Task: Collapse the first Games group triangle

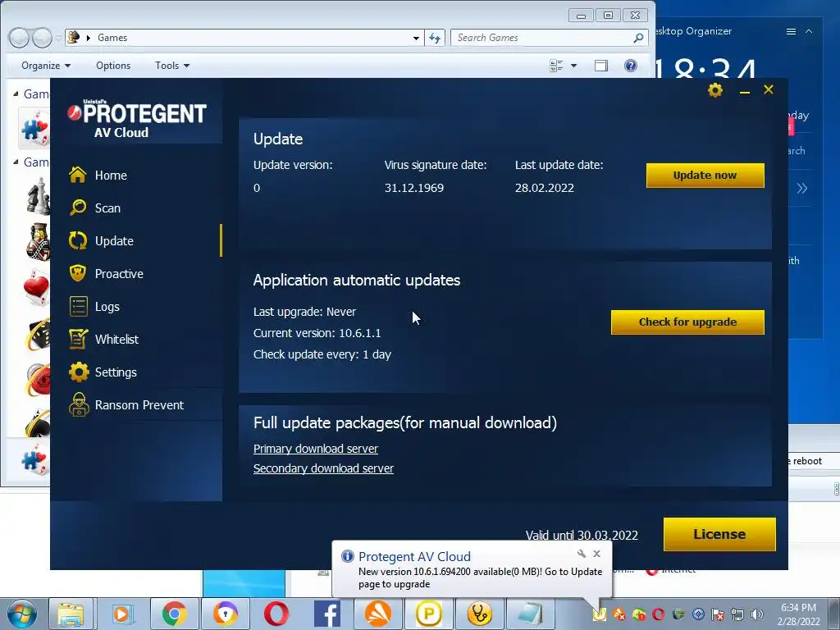Action: tap(16, 94)
